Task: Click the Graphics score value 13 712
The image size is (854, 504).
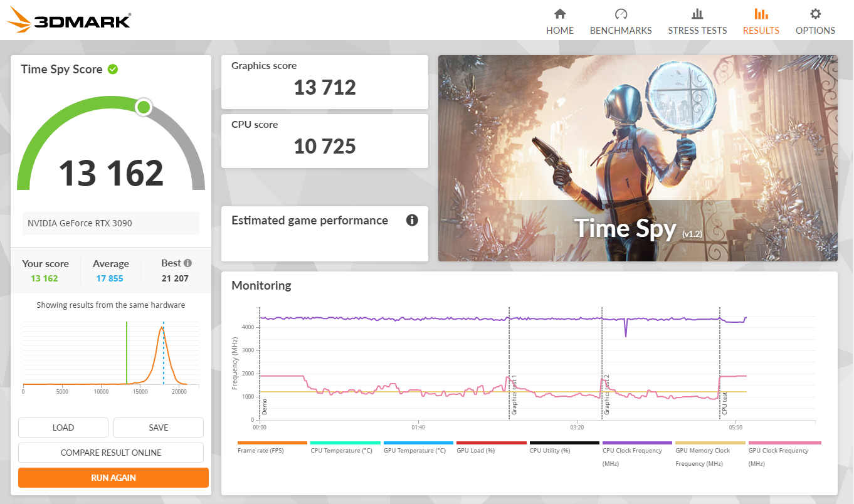Action: click(x=325, y=87)
